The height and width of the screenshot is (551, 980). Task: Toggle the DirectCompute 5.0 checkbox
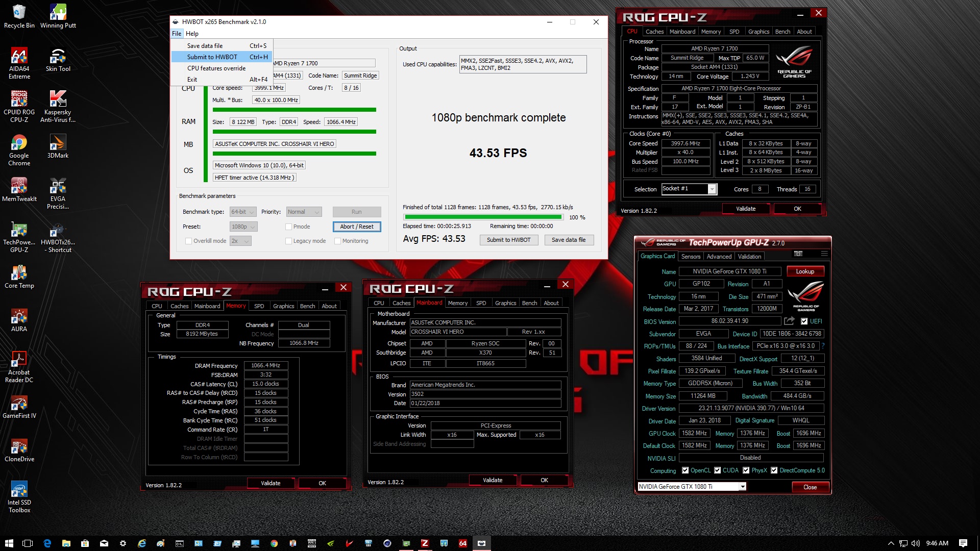pos(774,470)
